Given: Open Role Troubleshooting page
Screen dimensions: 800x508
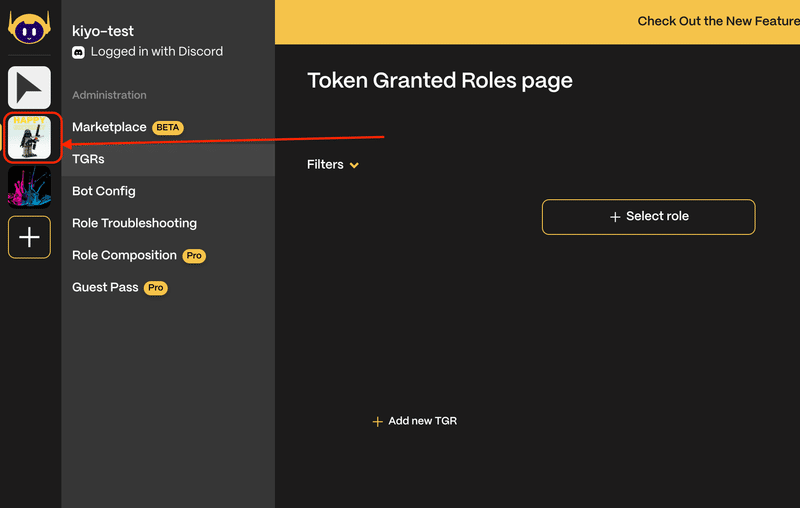Looking at the screenshot, I should 134,223.
